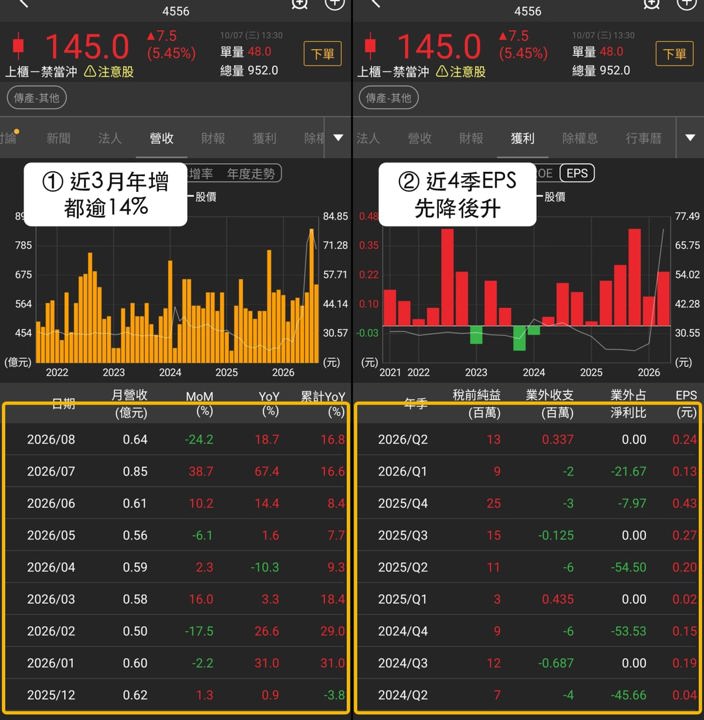Select the 2026/03 revenue row
Viewport: 704px width, 720px height.
click(176, 599)
